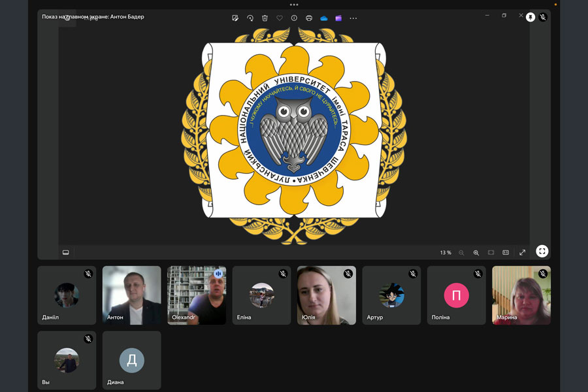
Task: Zoom in with the plus magnifier
Action: (476, 252)
